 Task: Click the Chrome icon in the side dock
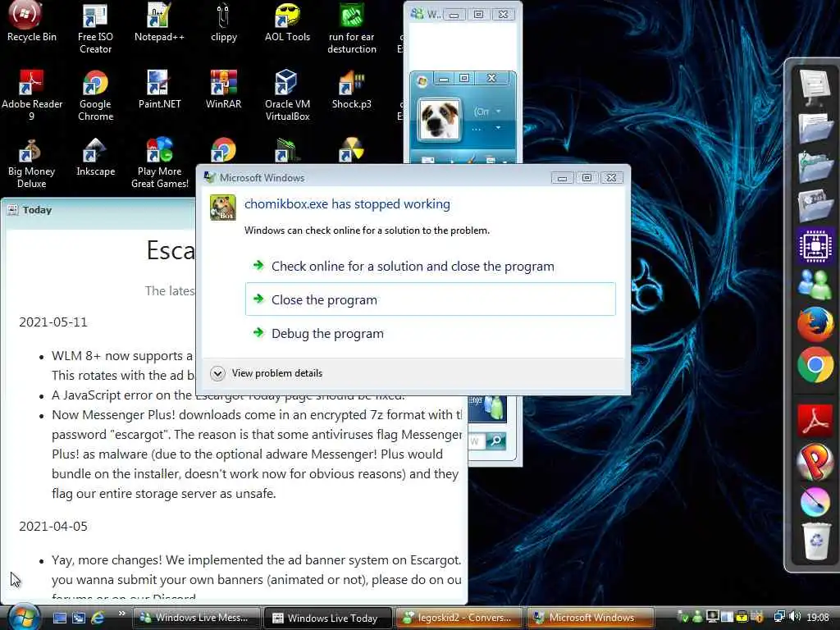click(x=815, y=365)
